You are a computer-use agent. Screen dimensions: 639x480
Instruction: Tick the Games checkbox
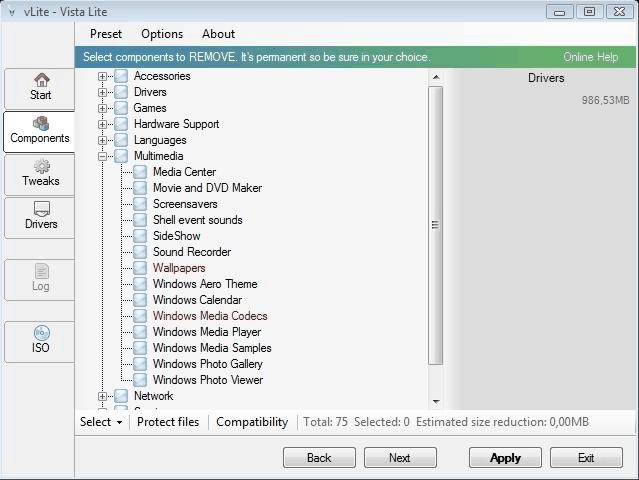point(121,108)
